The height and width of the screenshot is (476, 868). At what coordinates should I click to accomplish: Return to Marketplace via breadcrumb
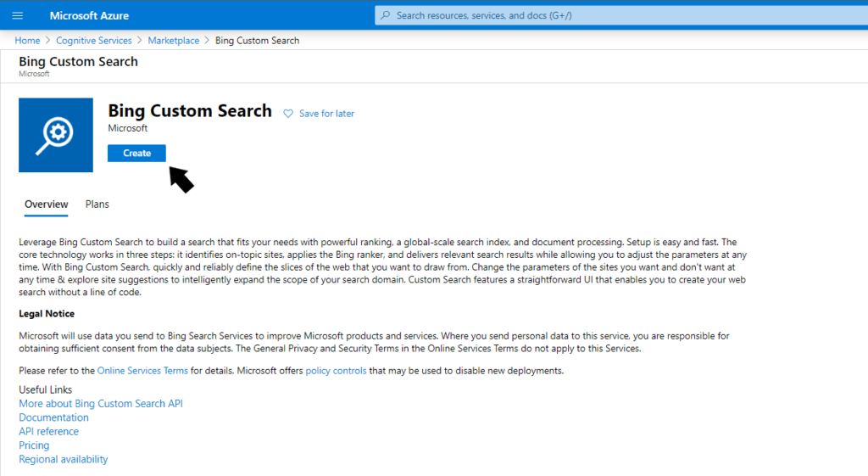pyautogui.click(x=174, y=41)
